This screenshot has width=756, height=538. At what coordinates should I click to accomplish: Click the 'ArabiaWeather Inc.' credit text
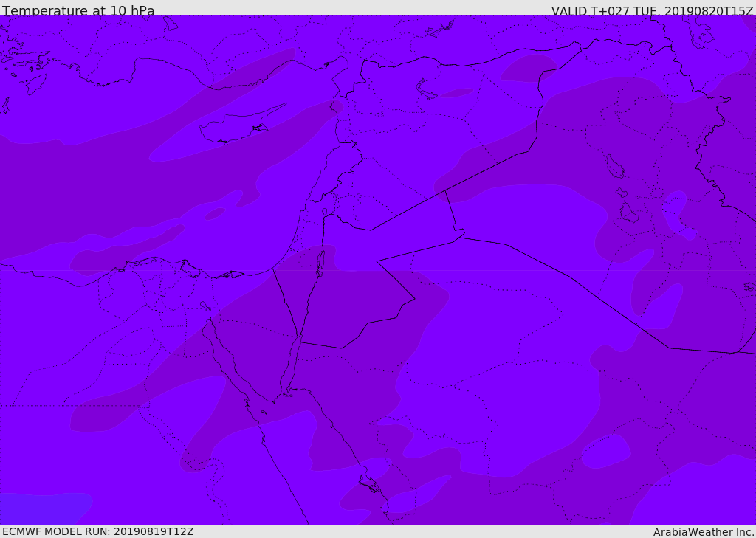tap(704, 532)
